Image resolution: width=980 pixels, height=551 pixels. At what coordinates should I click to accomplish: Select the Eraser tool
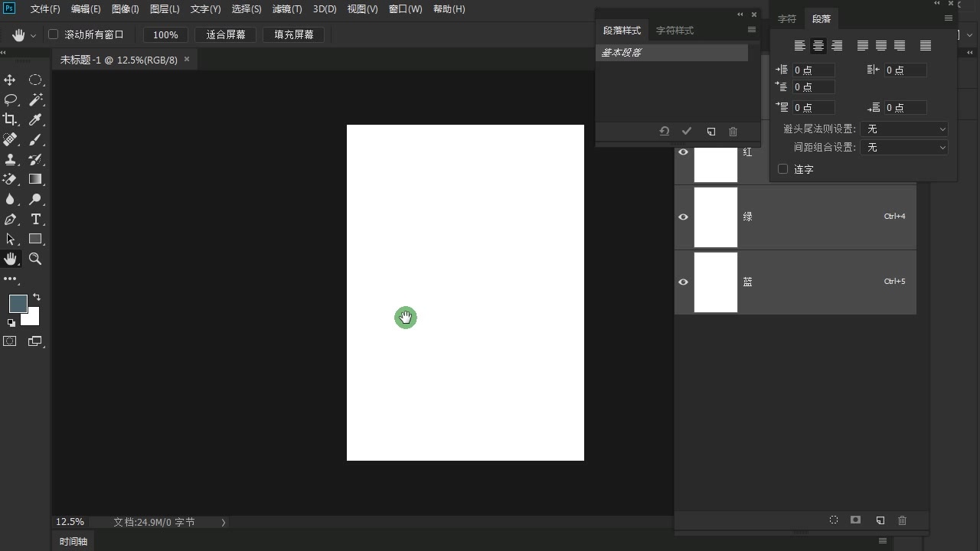(10, 179)
